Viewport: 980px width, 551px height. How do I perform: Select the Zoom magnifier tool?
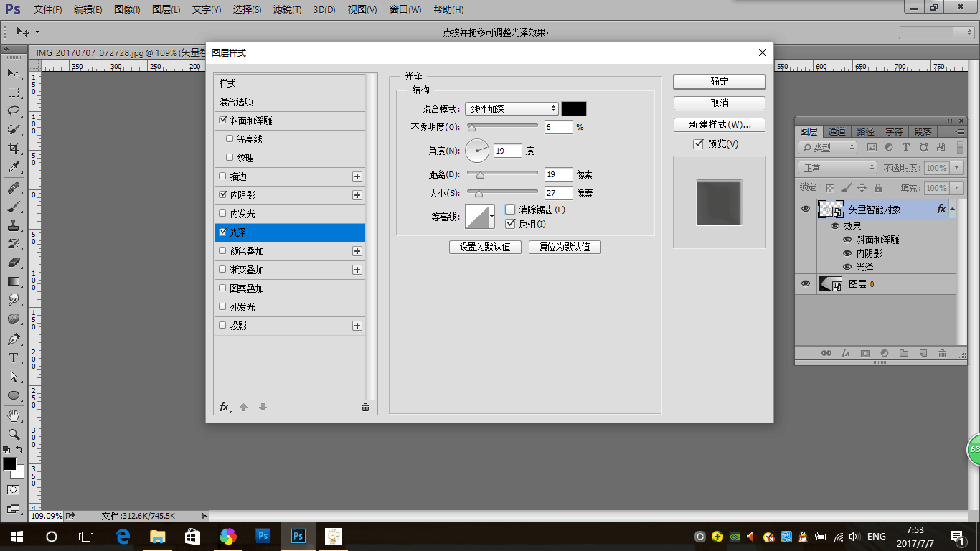point(14,434)
